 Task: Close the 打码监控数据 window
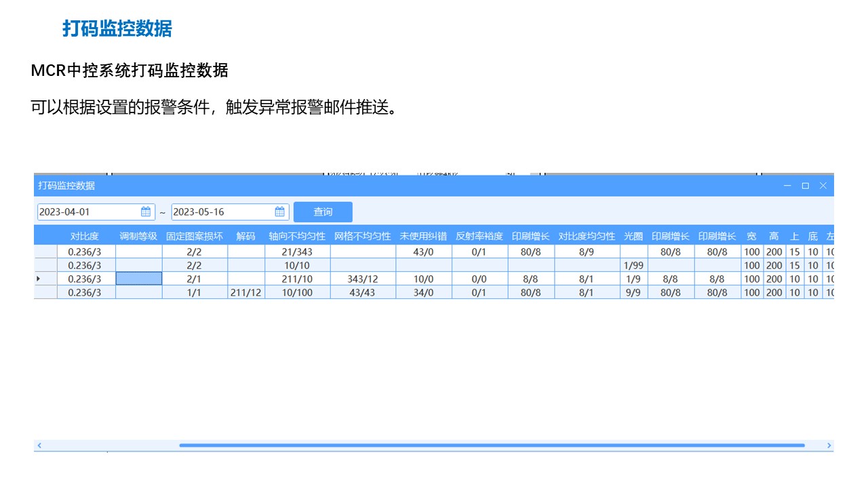(x=823, y=186)
